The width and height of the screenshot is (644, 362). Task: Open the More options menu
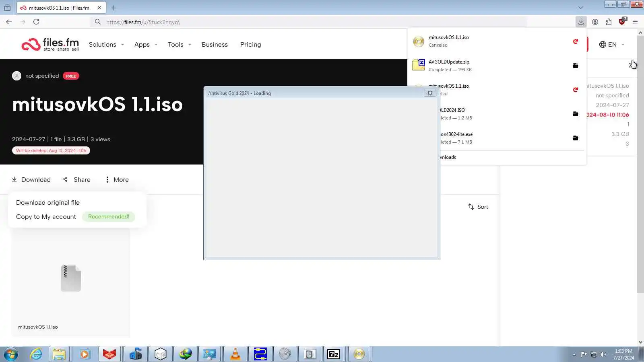(117, 180)
